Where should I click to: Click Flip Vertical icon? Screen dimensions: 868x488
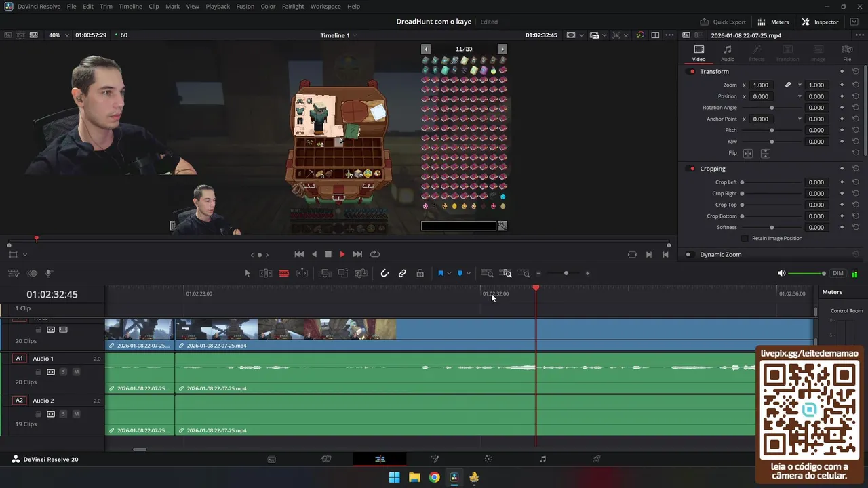point(765,153)
